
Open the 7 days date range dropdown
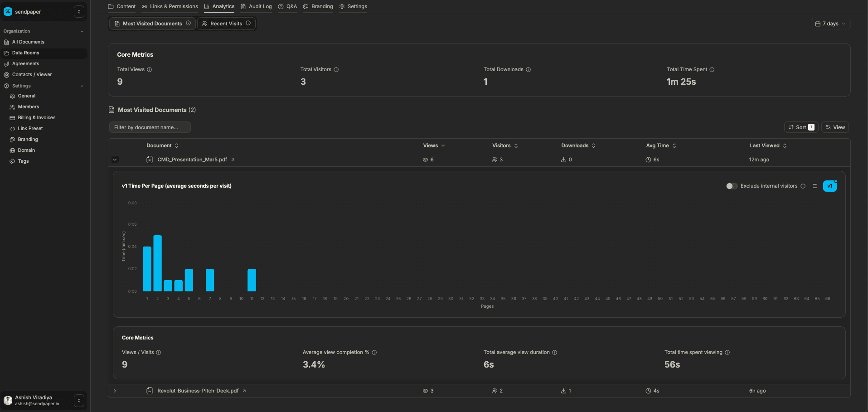(830, 24)
